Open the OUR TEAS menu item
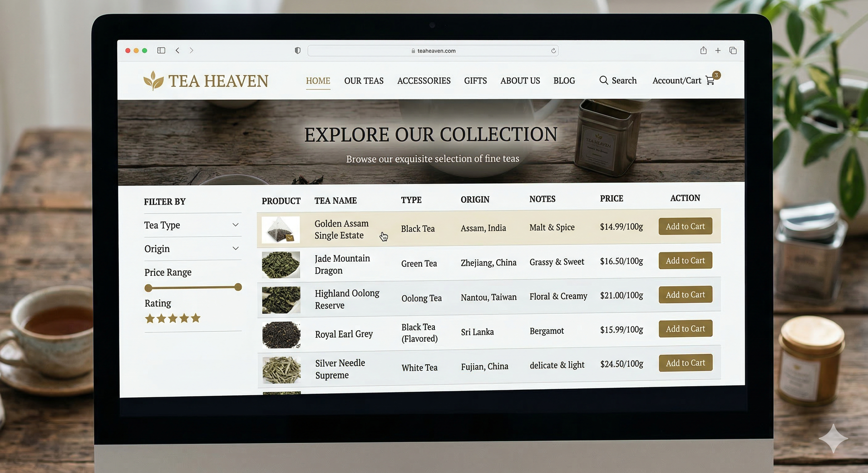 364,81
